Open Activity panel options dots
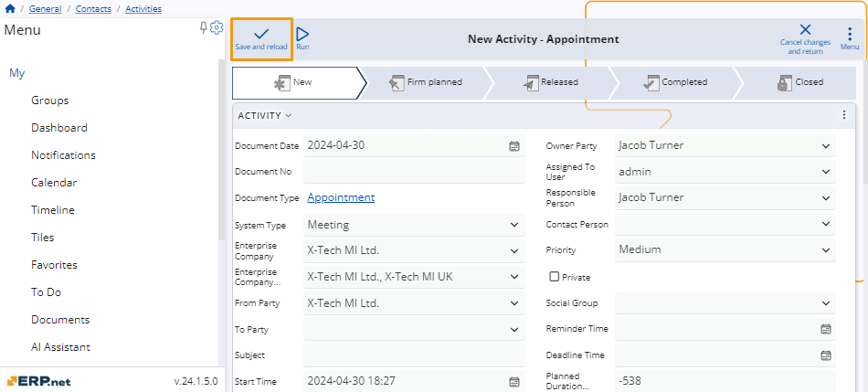This screenshot has width=868, height=392. (x=843, y=115)
